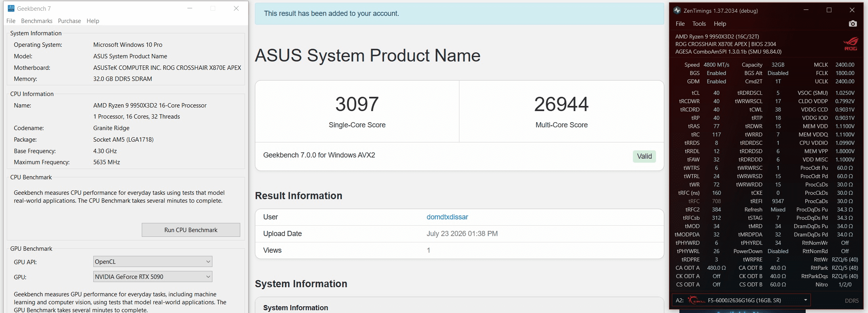Click the tCL timing value 40
Image resolution: width=868 pixels, height=313 pixels.
coord(716,93)
